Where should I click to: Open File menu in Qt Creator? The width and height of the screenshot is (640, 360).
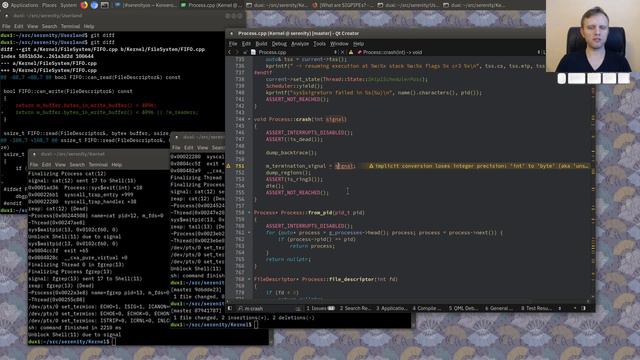click(233, 44)
